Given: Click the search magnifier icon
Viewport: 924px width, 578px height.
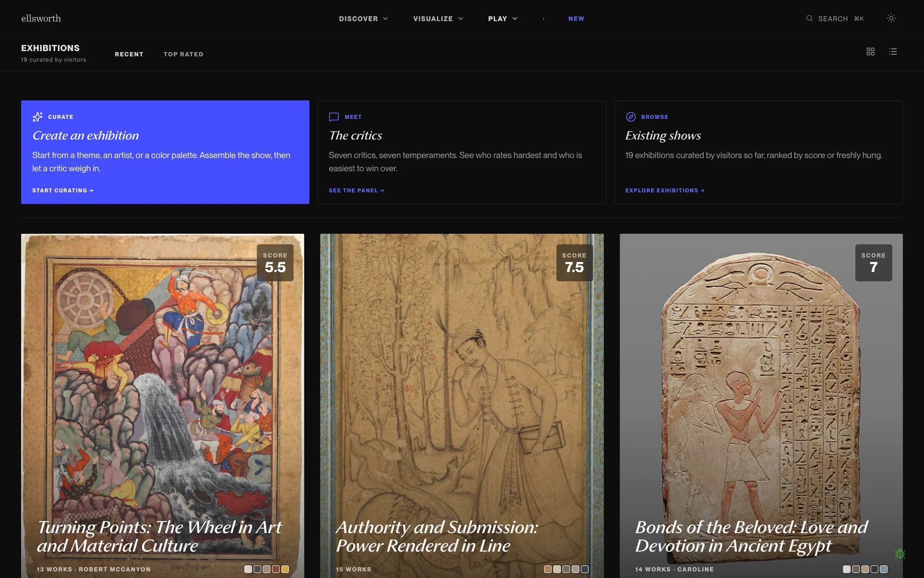Looking at the screenshot, I should (809, 18).
